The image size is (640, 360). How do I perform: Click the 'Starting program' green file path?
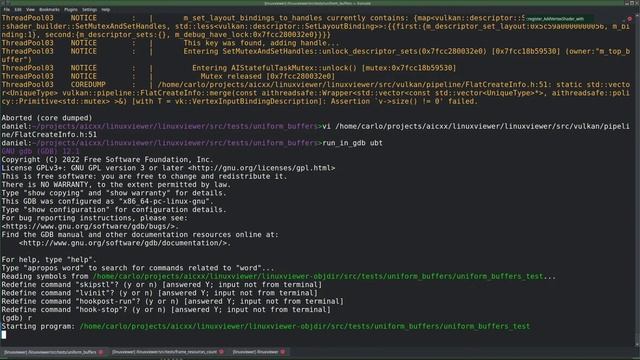click(x=305, y=326)
